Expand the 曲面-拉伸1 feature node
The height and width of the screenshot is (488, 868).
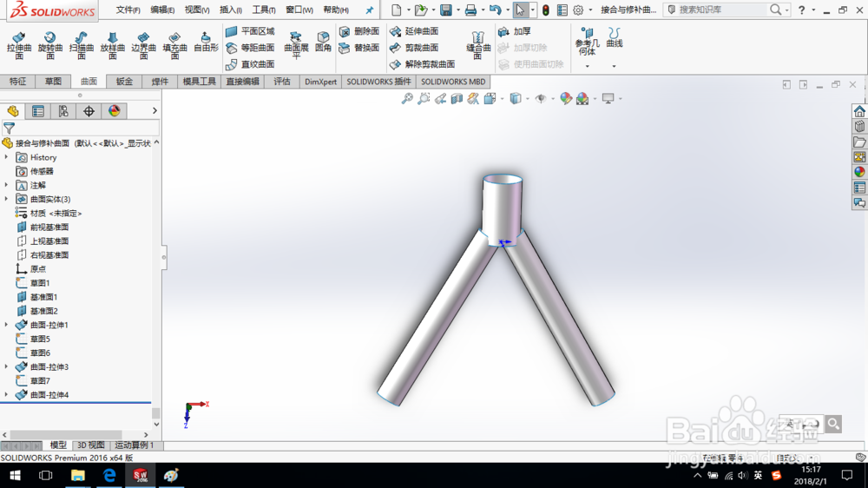point(7,325)
